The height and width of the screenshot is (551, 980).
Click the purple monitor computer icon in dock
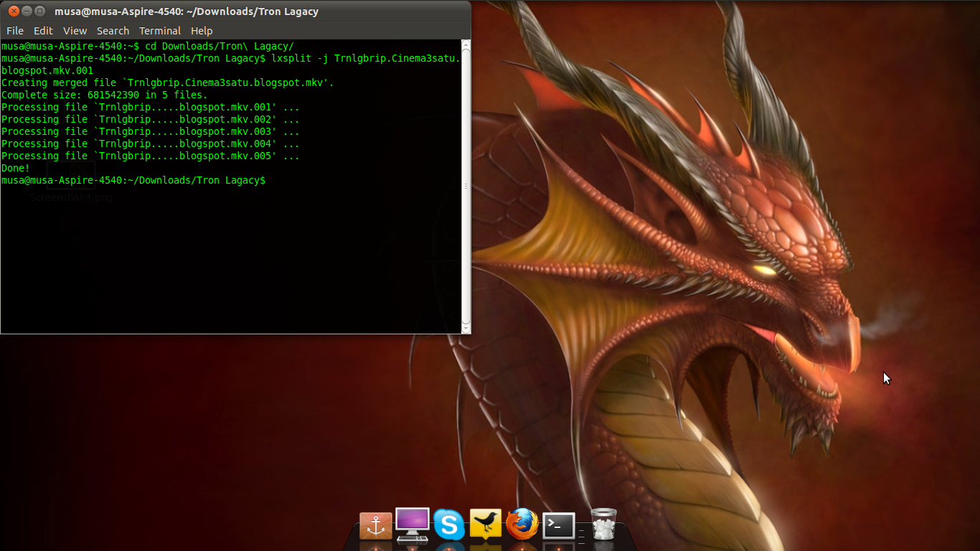point(413,524)
